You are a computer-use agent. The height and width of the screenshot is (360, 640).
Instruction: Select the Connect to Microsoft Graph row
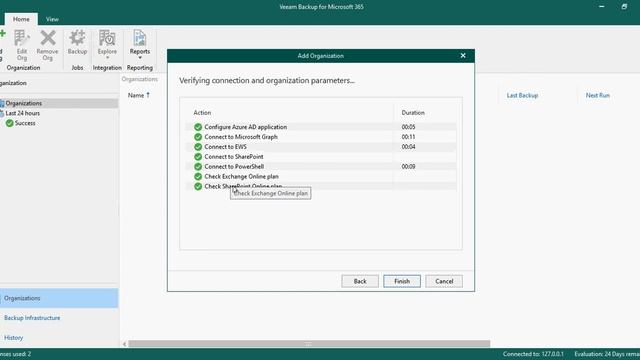(321, 137)
